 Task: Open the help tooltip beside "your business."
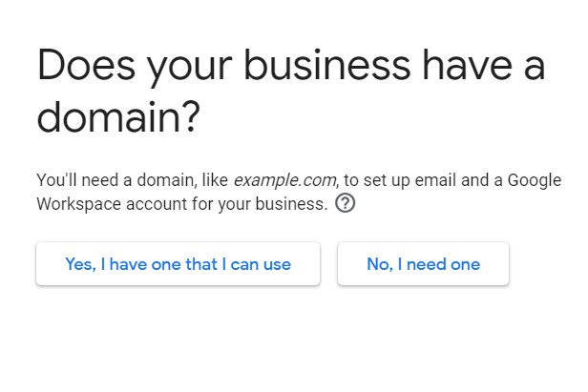346,203
